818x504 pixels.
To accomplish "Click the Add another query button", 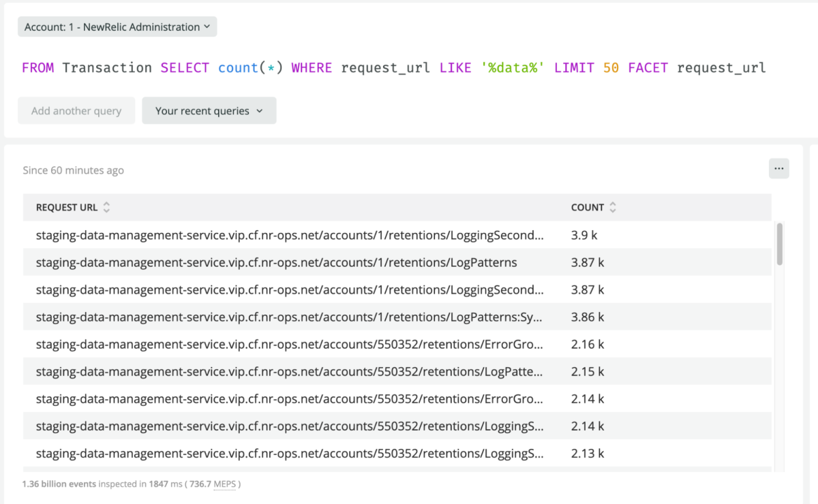I will coord(76,111).
